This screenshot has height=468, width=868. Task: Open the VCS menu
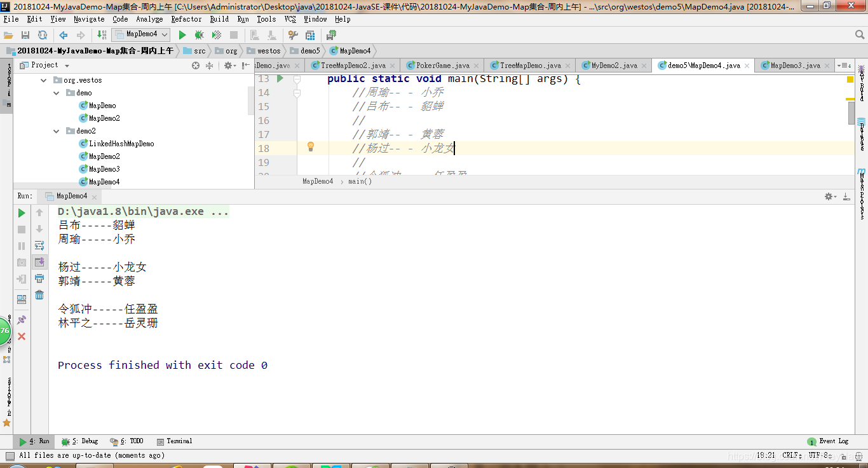[290, 19]
